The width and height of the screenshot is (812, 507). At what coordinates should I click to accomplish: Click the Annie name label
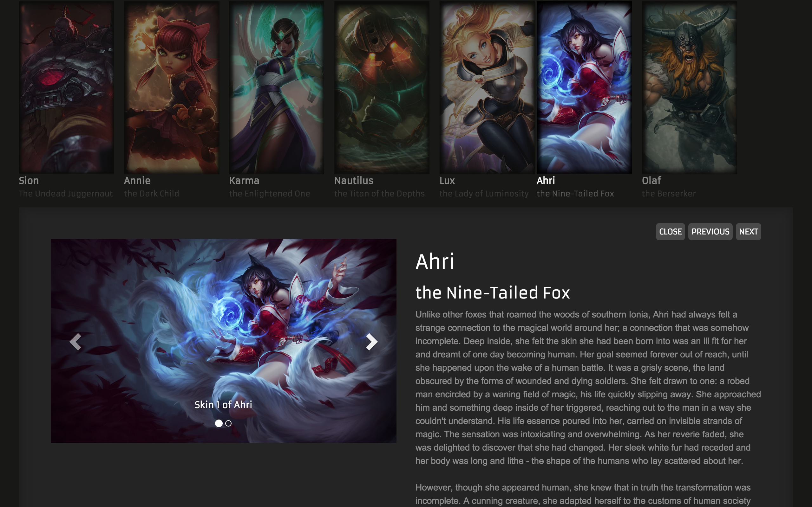tap(137, 180)
